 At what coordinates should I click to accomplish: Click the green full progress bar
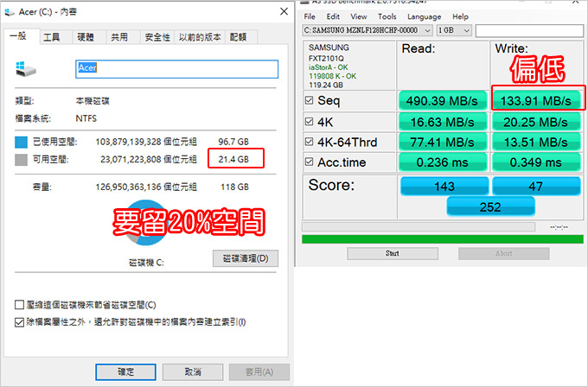coord(443,239)
